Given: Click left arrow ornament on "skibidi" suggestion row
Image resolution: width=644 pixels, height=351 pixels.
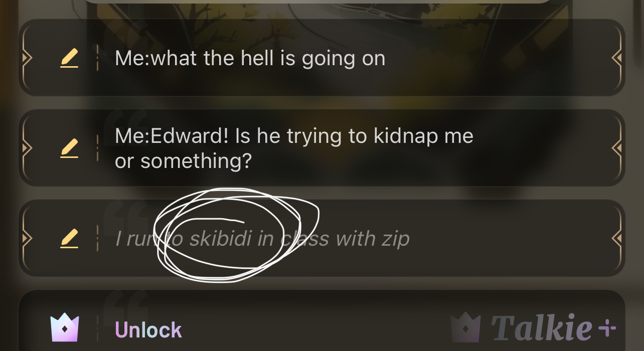Looking at the screenshot, I should [x=27, y=238].
